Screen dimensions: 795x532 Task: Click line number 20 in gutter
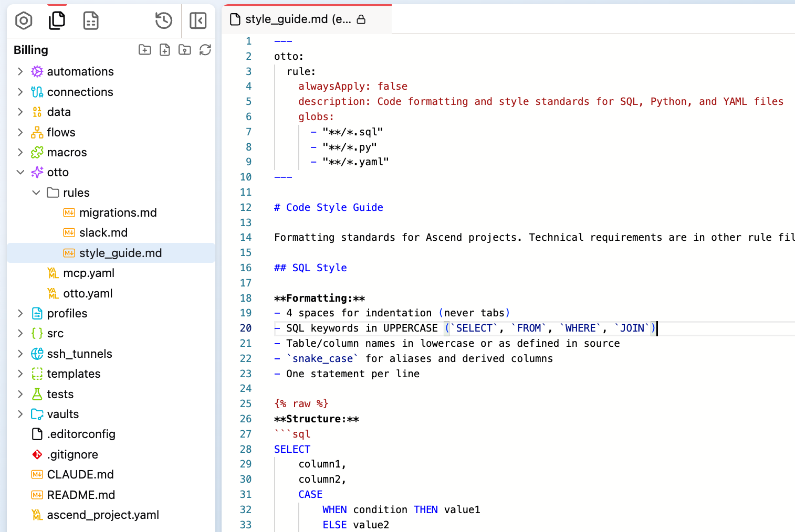tap(246, 328)
